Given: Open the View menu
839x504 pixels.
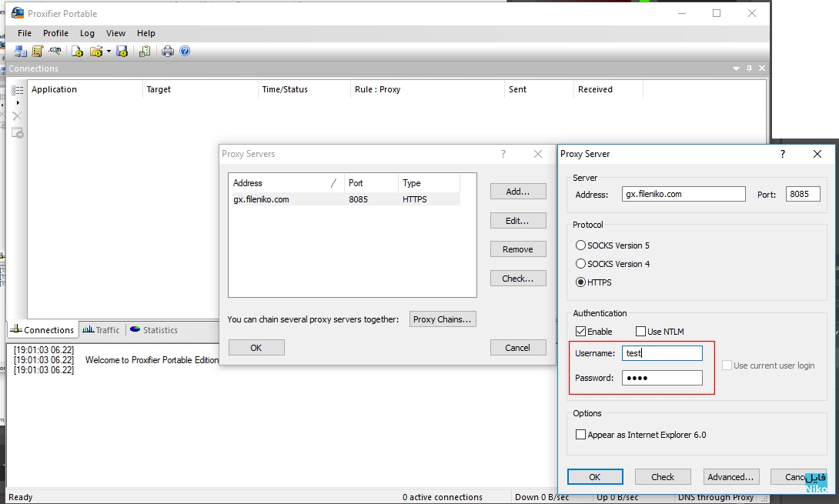Looking at the screenshot, I should click(115, 33).
